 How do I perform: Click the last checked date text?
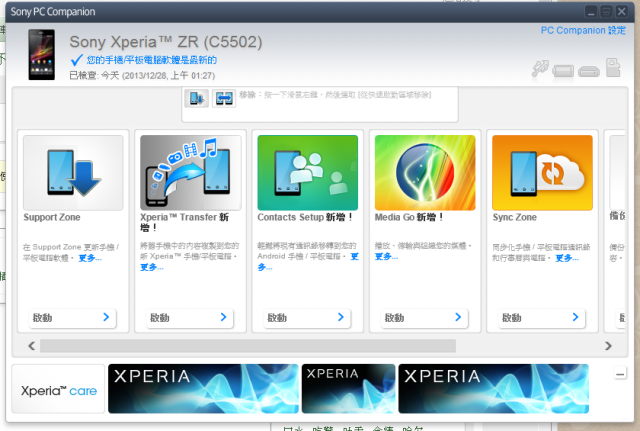[x=142, y=76]
